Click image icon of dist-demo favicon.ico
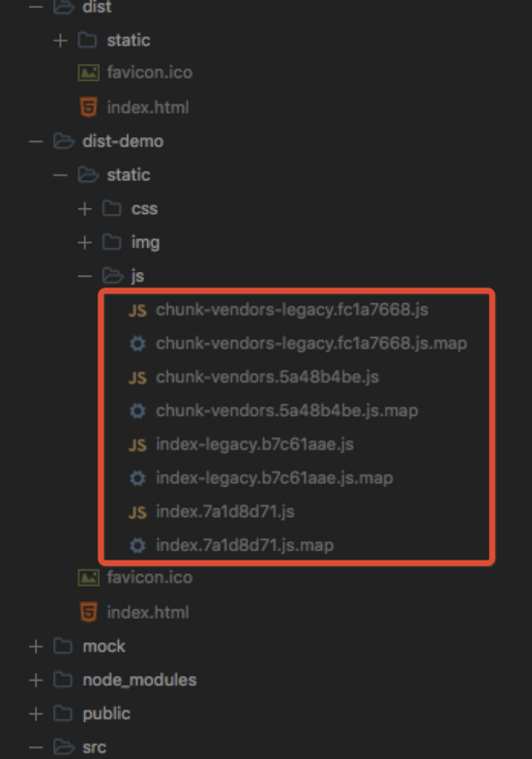532x759 pixels. [89, 577]
